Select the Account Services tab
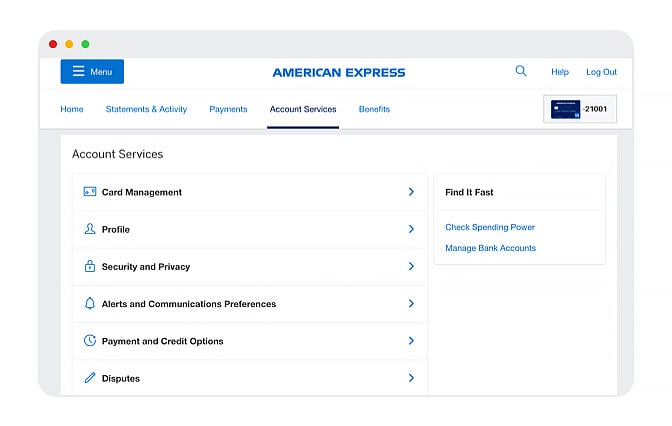Image resolution: width=672 pixels, height=426 pixels. coord(303,109)
